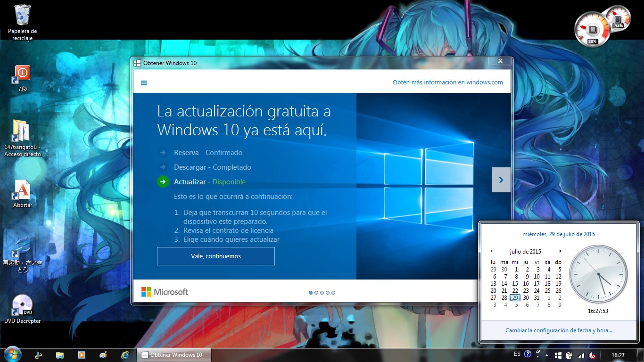Click the blue help icon in language bar
Screen dimensions: 644x362
528,354
